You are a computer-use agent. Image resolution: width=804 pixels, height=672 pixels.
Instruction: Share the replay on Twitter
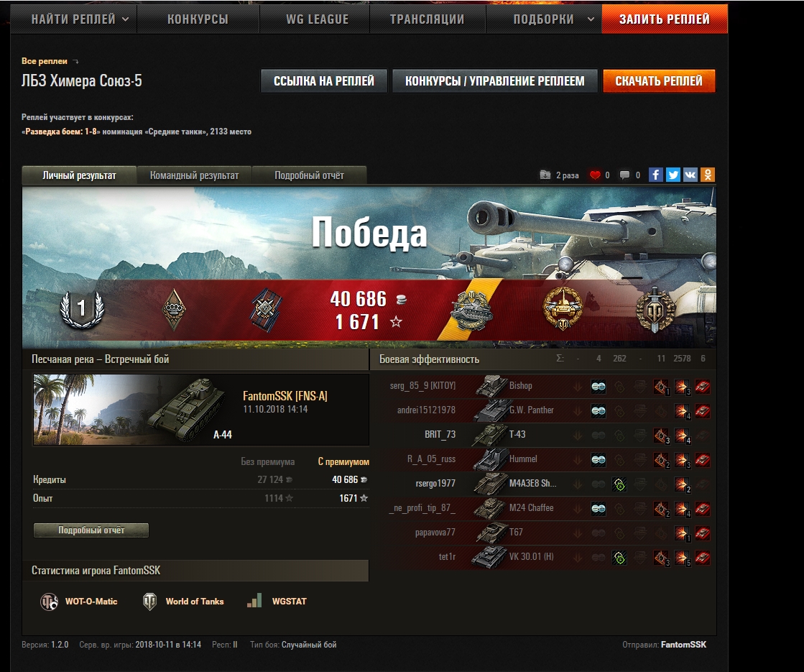[x=673, y=175]
